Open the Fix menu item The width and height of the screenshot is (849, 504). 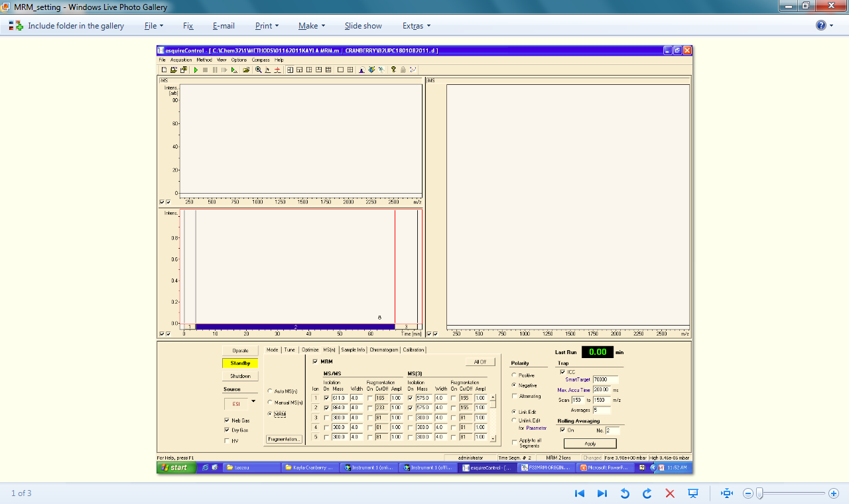[188, 26]
